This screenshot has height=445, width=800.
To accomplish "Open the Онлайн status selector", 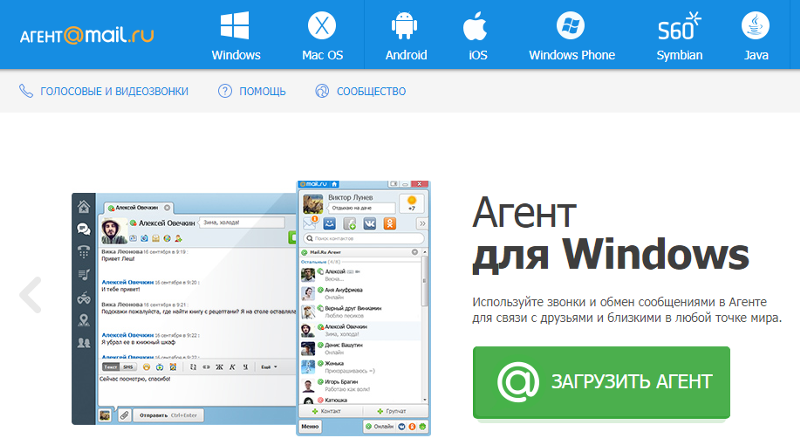I will pos(380,427).
